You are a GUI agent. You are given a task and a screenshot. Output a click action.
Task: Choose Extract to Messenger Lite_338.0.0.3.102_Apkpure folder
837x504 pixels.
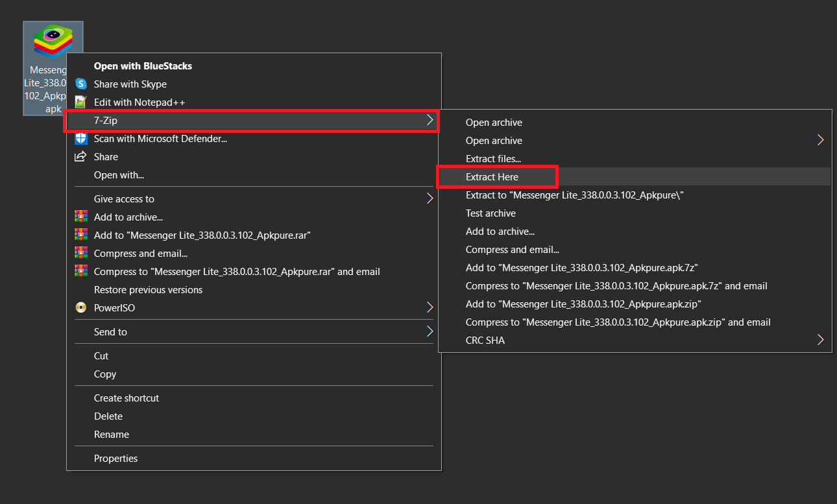[x=574, y=195]
